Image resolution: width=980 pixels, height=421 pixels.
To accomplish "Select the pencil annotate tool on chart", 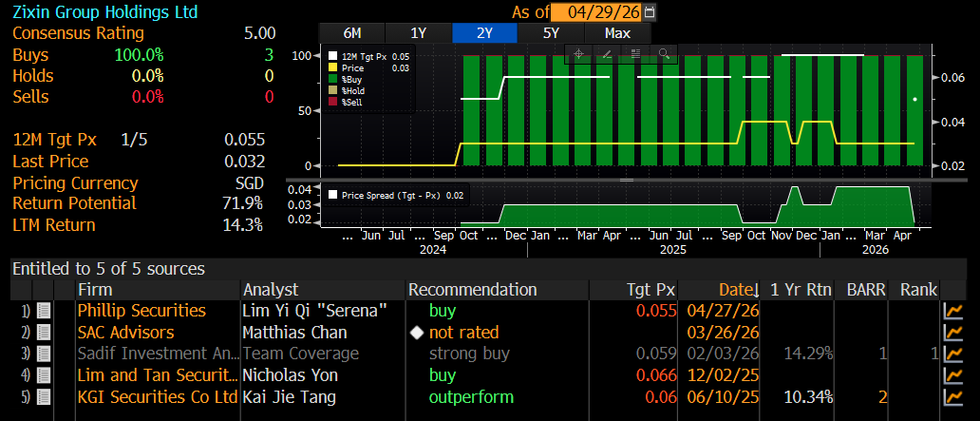I will coord(608,53).
